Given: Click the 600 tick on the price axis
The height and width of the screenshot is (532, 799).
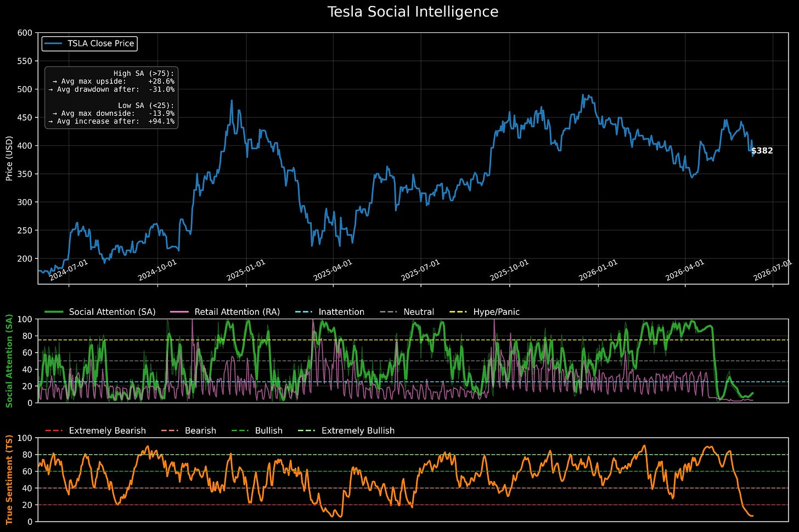Looking at the screenshot, I should pos(25,33).
